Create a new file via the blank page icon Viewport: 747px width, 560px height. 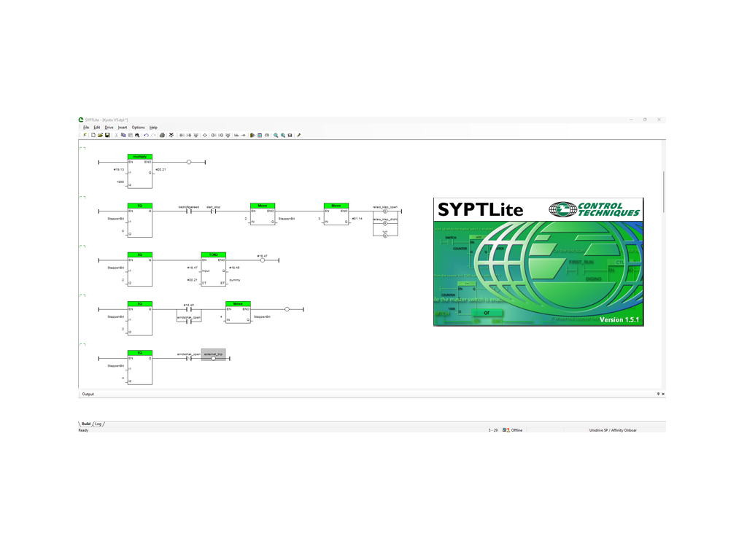[93, 135]
